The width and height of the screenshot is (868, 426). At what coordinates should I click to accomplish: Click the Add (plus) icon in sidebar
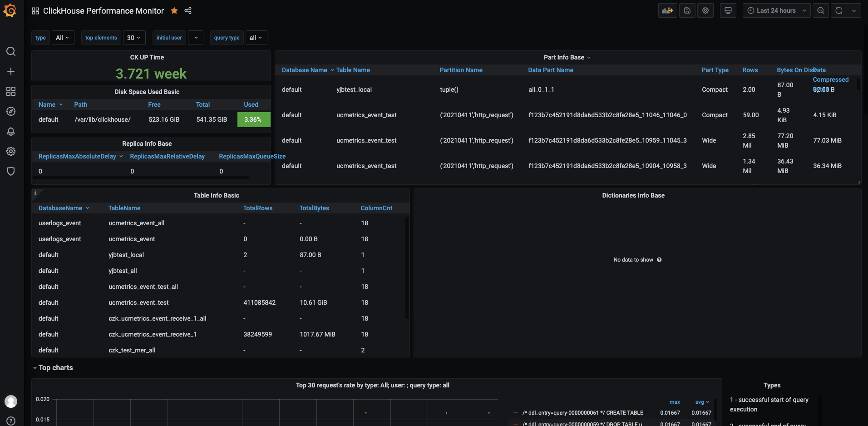(x=11, y=71)
